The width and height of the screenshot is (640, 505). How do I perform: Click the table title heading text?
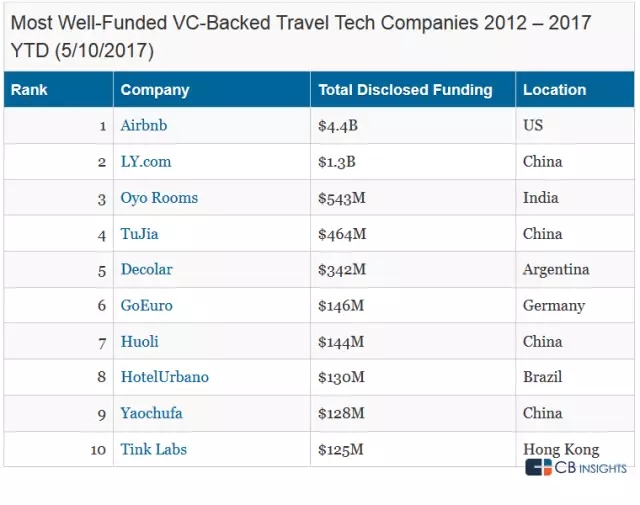301,37
